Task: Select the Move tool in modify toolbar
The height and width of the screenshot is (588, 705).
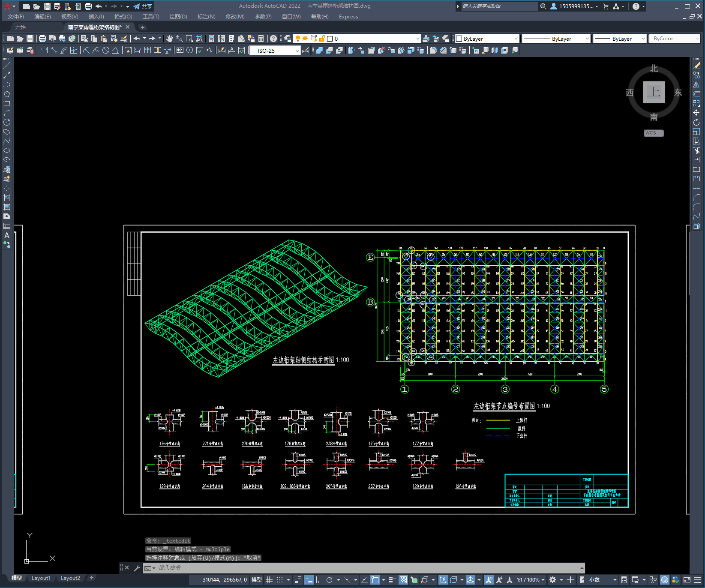Action: point(696,113)
